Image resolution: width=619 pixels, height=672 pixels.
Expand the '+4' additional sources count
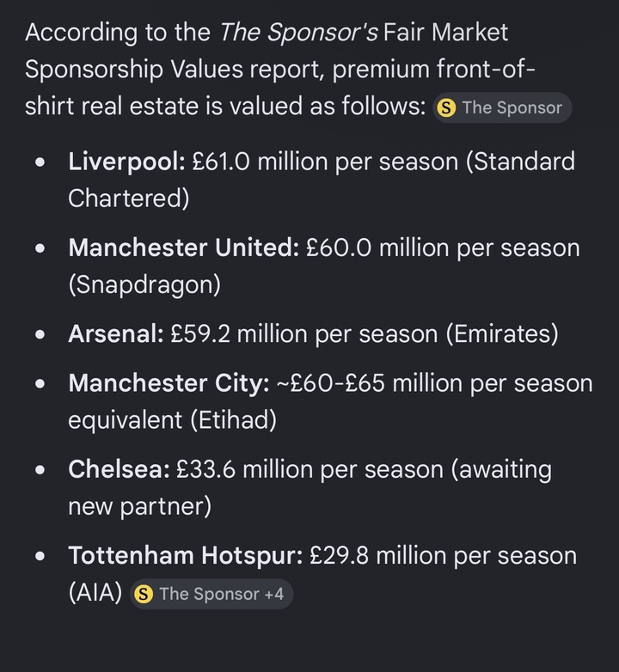pos(274,594)
